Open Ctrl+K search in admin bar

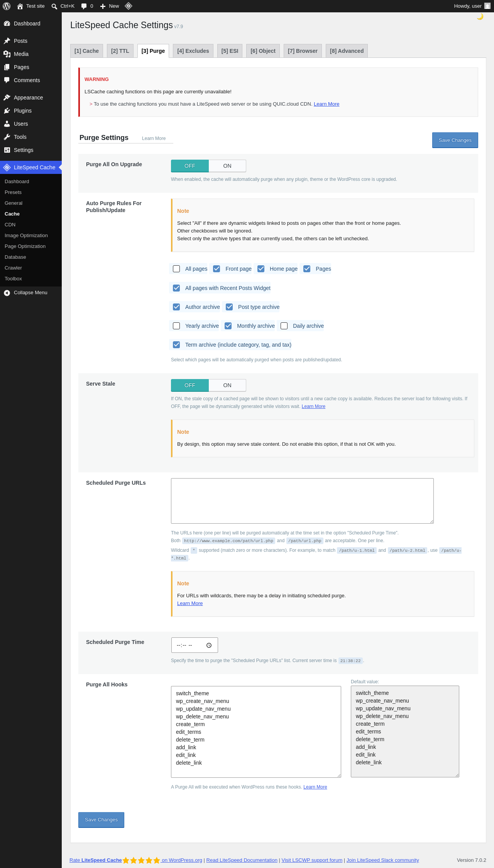coord(63,6)
